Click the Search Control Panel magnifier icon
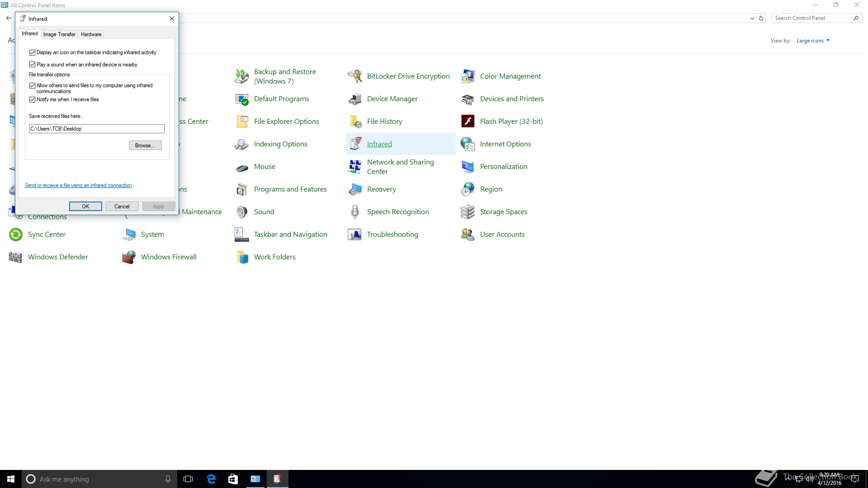Screen dimensions: 868x488 [856, 18]
